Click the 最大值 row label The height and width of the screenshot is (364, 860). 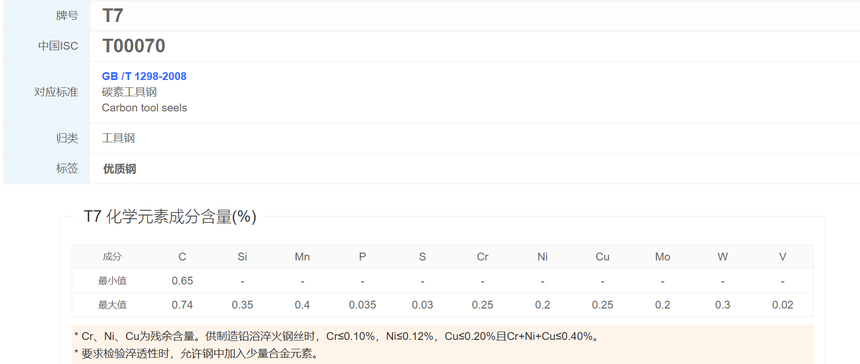click(x=112, y=305)
